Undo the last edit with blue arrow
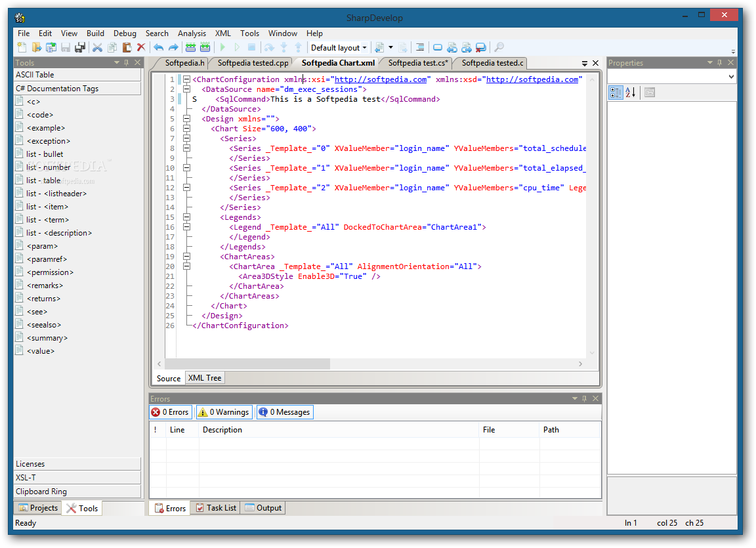The height and width of the screenshot is (548, 756). click(x=159, y=47)
